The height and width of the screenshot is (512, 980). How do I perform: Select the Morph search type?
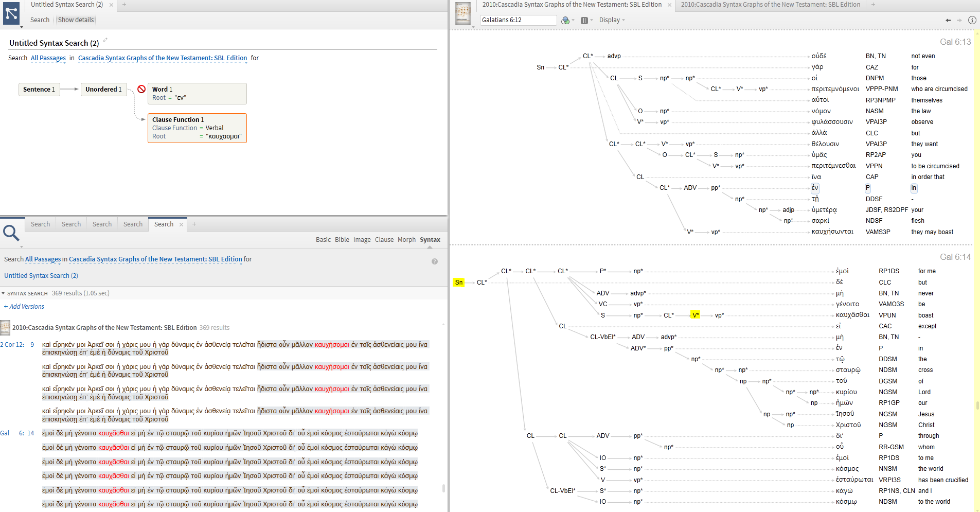[406, 240]
